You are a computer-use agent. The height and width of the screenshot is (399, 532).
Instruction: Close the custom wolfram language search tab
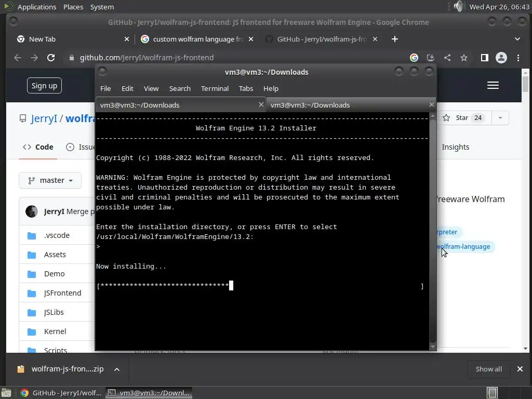[x=251, y=39]
